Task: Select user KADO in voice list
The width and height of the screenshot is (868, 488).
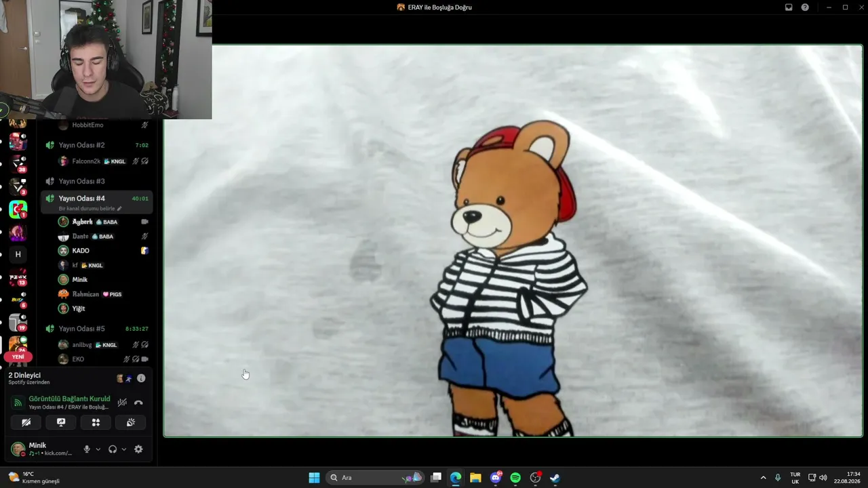Action: 104,251
